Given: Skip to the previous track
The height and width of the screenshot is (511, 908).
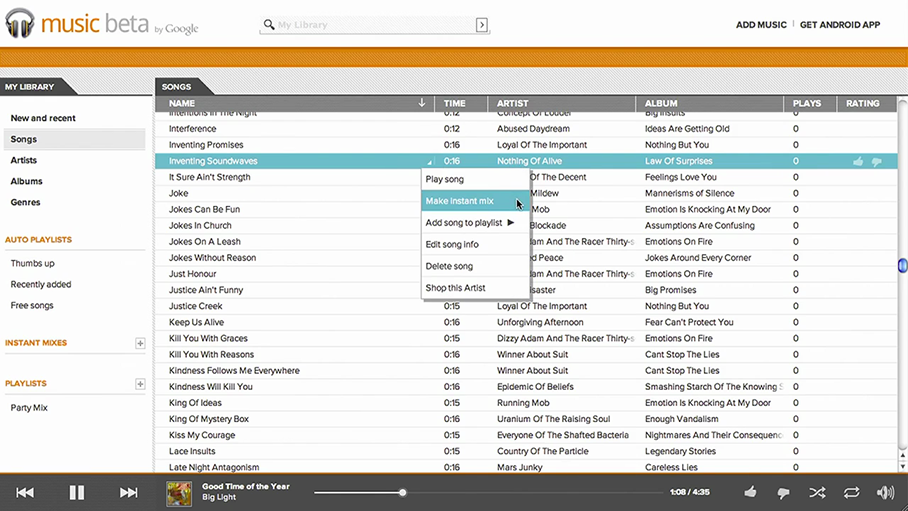Looking at the screenshot, I should click(x=25, y=492).
